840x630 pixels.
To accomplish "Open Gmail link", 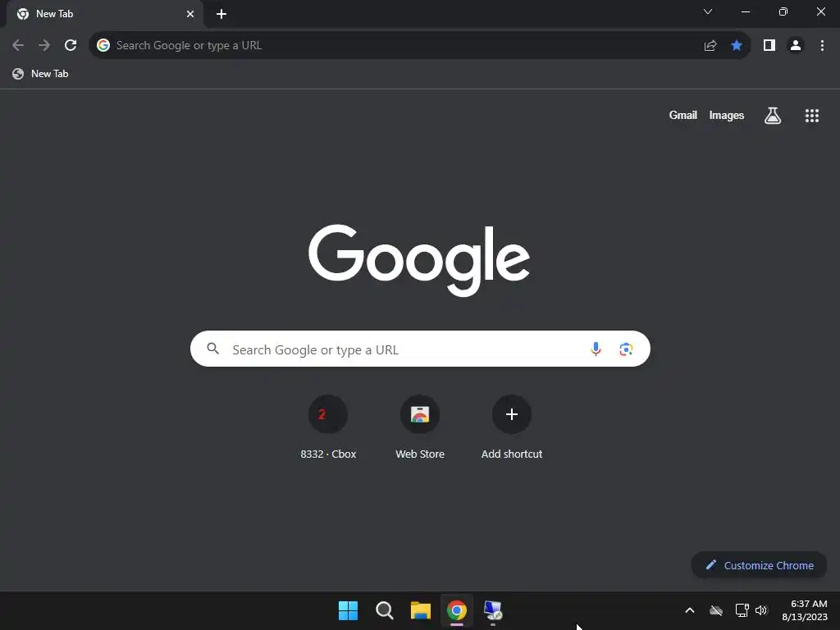I will (682, 115).
